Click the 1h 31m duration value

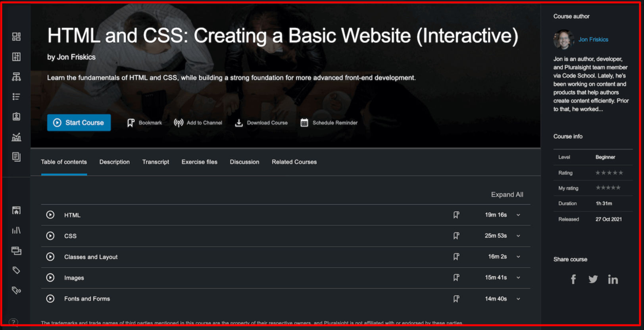pyautogui.click(x=604, y=203)
